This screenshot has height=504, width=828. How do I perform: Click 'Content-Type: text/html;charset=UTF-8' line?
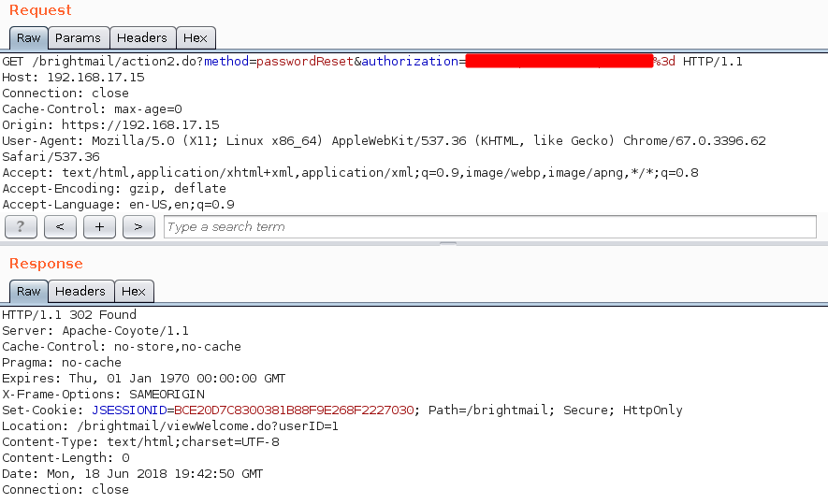point(140,441)
